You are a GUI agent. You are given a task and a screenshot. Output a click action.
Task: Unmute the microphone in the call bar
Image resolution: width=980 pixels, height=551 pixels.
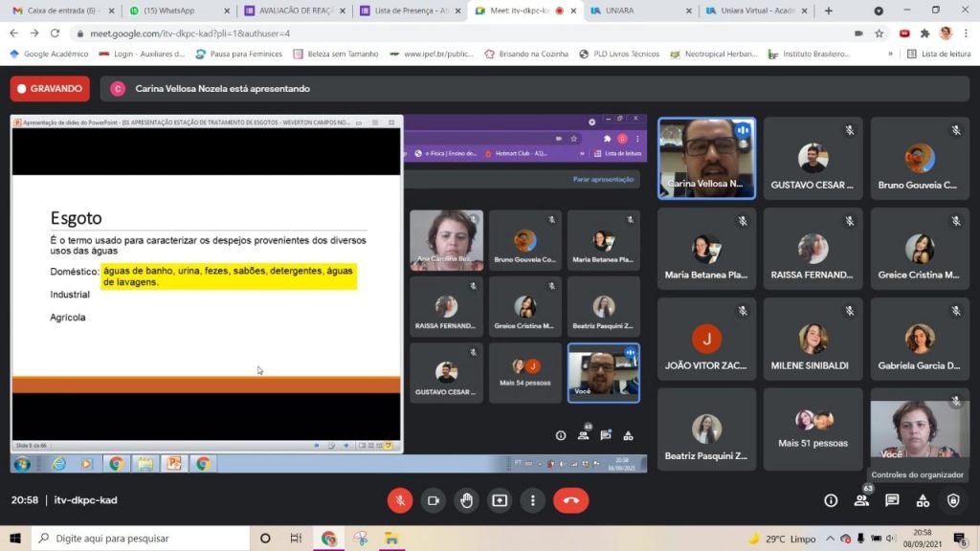pyautogui.click(x=400, y=500)
